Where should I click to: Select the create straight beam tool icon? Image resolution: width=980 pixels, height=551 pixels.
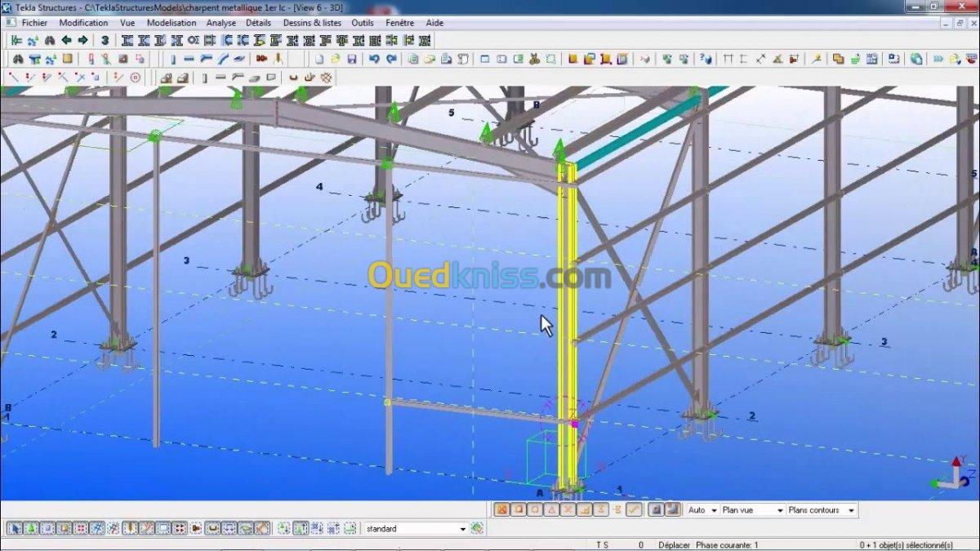[x=189, y=59]
